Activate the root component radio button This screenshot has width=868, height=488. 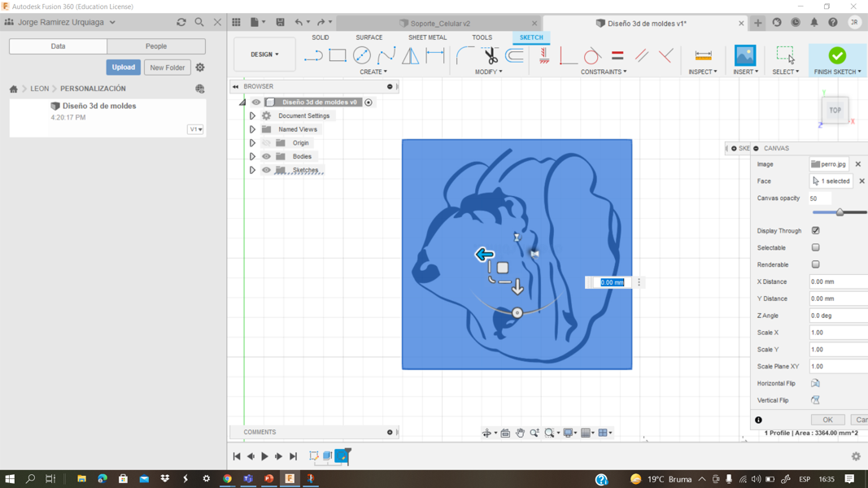point(369,102)
